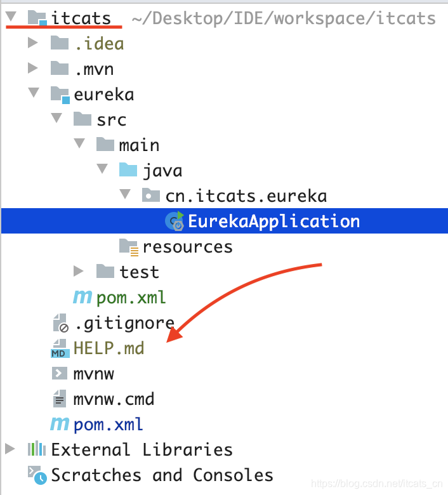Select the EurekaApplication class name

(273, 221)
